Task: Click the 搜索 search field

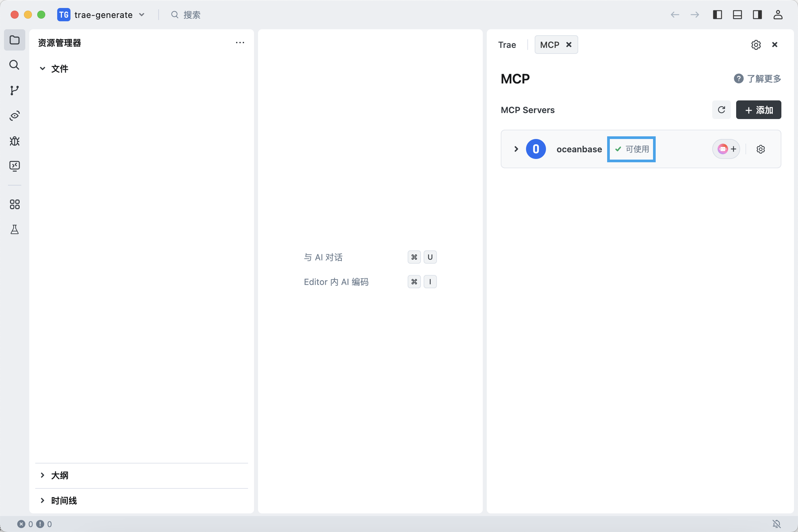Action: pos(192,15)
